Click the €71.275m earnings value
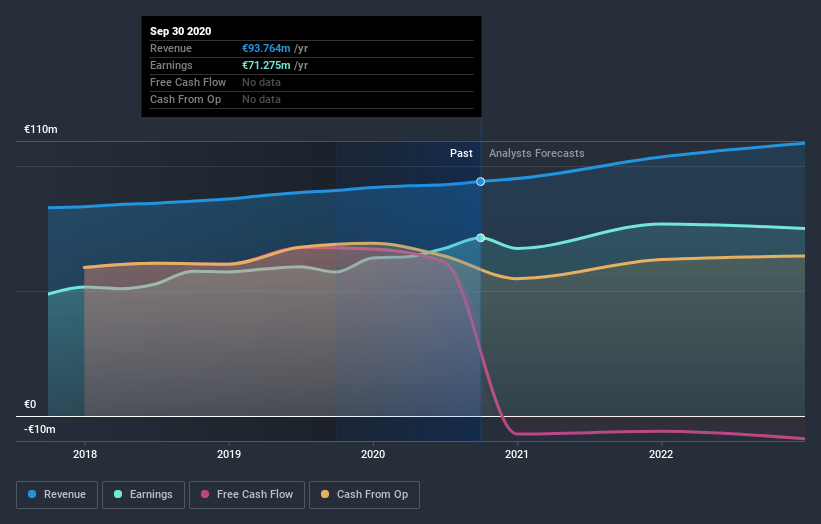This screenshot has width=821, height=524. 266,65
